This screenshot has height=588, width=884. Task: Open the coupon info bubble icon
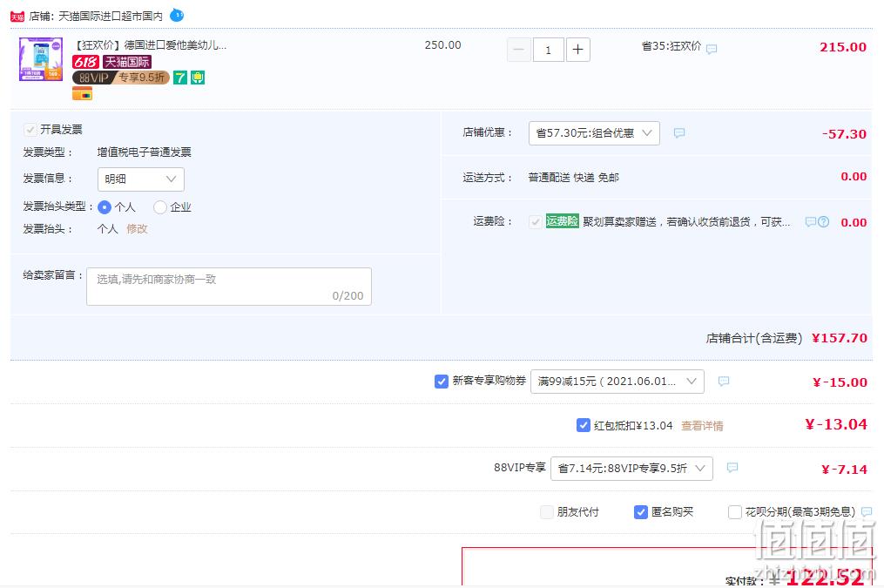tap(724, 382)
